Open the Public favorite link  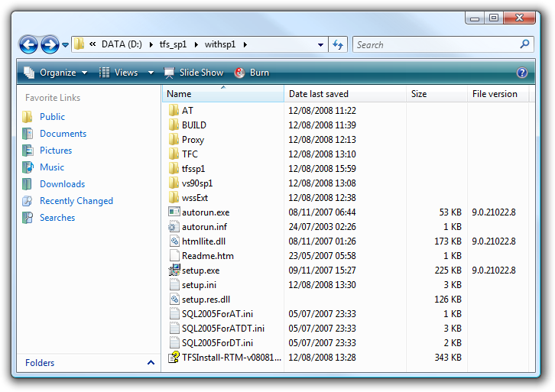(53, 117)
